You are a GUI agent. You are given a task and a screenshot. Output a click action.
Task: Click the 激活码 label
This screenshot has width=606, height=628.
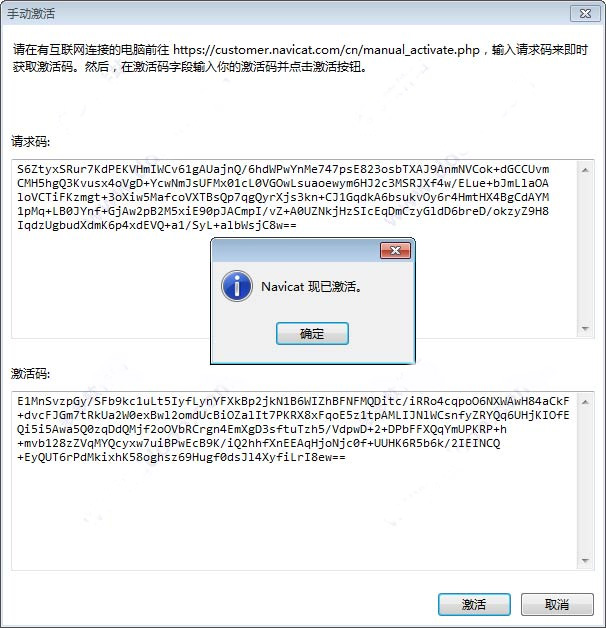point(30,373)
